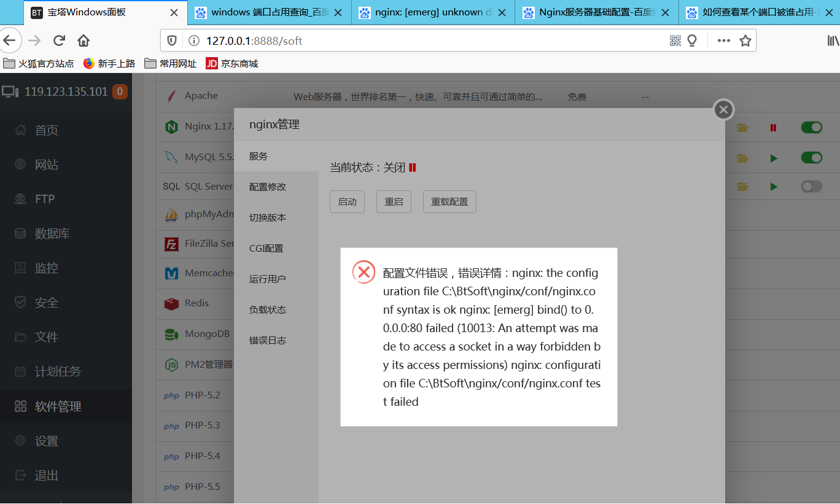This screenshot has width=840, height=504.
Task: Enable the SQL Server homepage display switch
Action: coord(812,186)
